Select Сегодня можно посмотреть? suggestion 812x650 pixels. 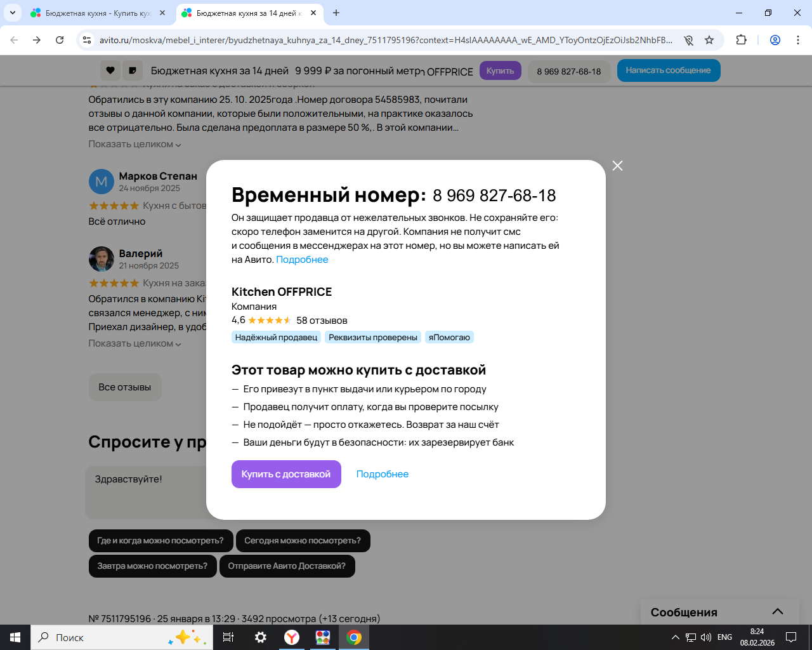tap(303, 541)
